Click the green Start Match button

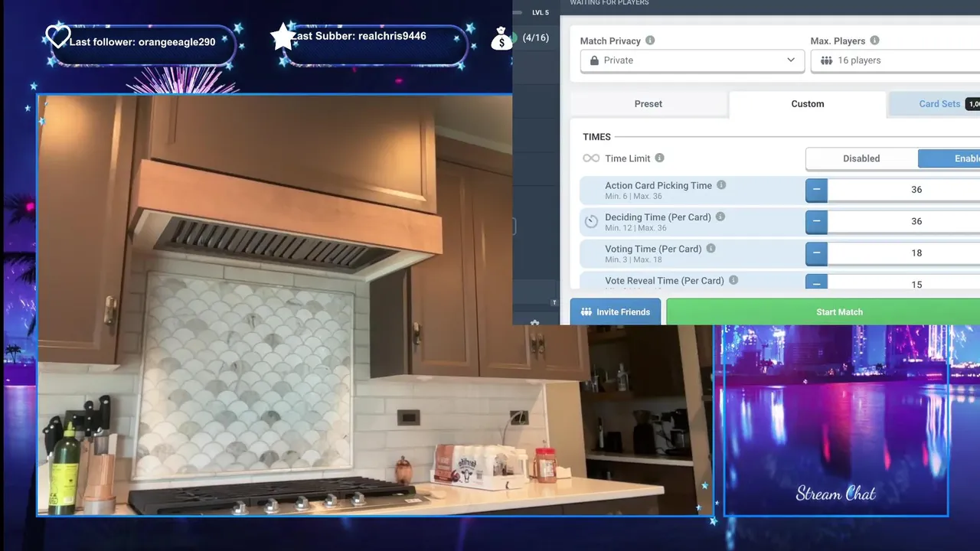pyautogui.click(x=824, y=311)
